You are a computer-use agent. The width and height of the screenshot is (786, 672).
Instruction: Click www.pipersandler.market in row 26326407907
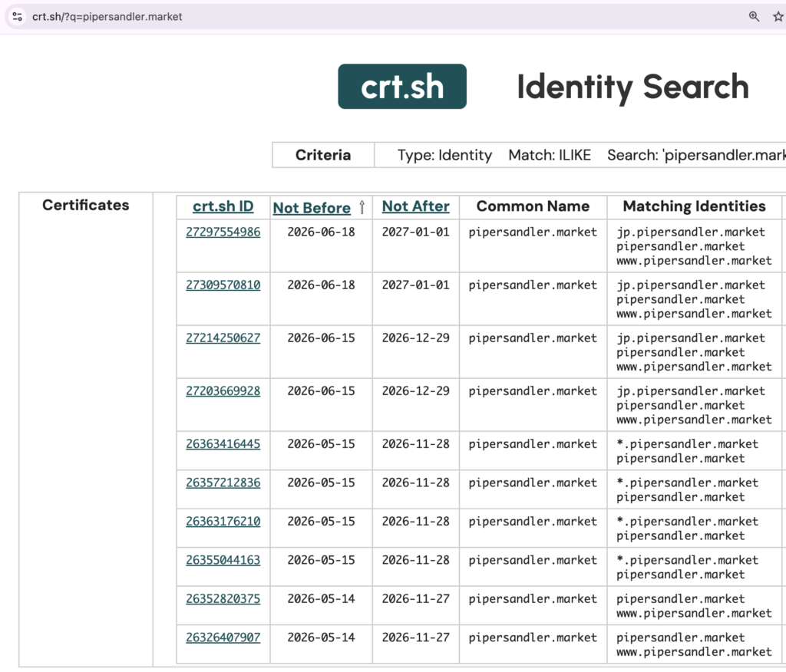coord(694,652)
